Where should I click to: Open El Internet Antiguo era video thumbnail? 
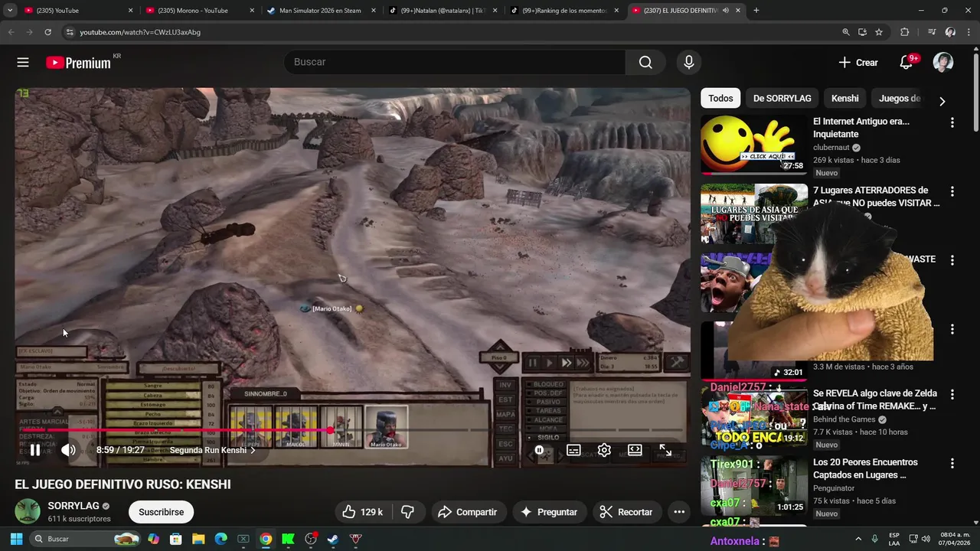754,145
